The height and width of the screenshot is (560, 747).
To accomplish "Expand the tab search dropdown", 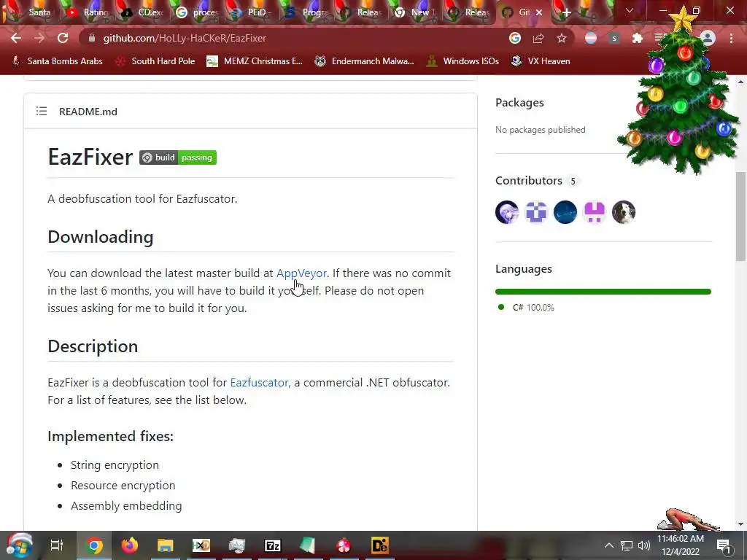I will click(x=630, y=10).
